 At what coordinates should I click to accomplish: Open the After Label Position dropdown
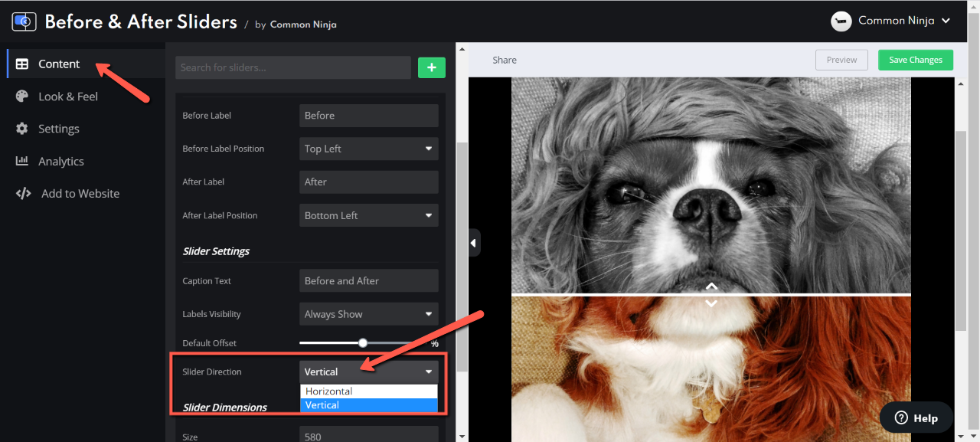[368, 215]
